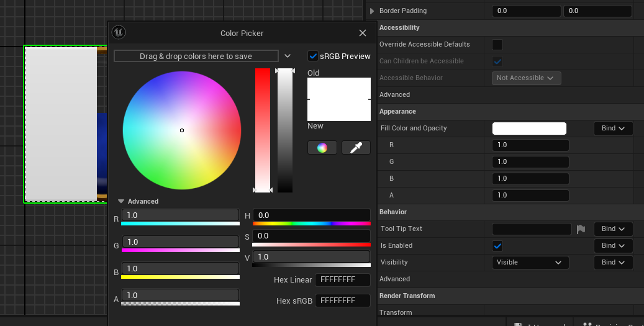This screenshot has height=326, width=644.
Task: Click the B channel field in Color Picker
Action: [180, 268]
